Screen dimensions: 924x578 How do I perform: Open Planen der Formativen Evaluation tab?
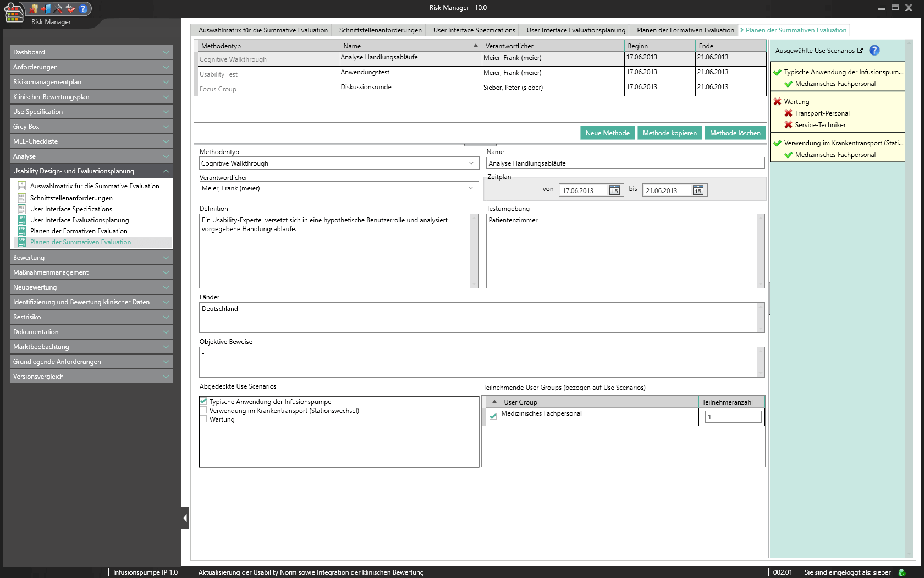685,30
